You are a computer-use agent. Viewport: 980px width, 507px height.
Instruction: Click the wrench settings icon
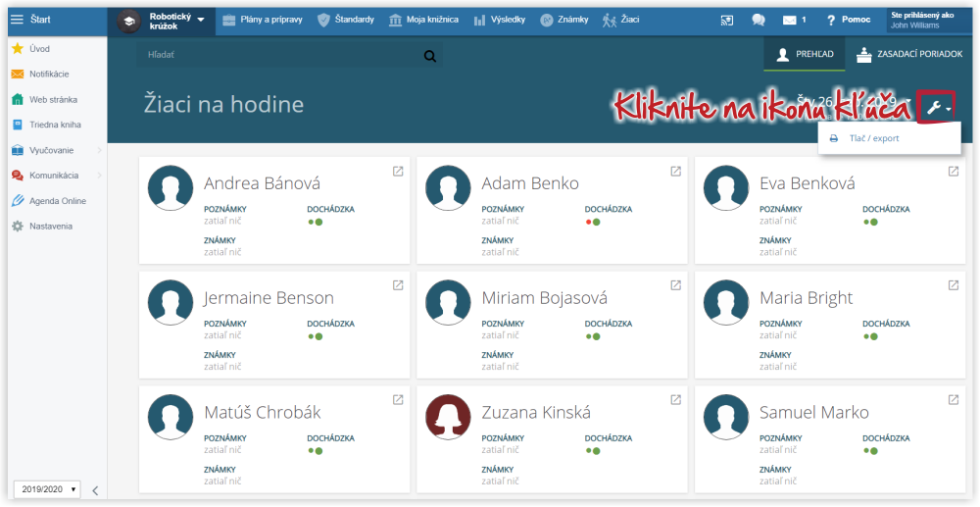(936, 108)
